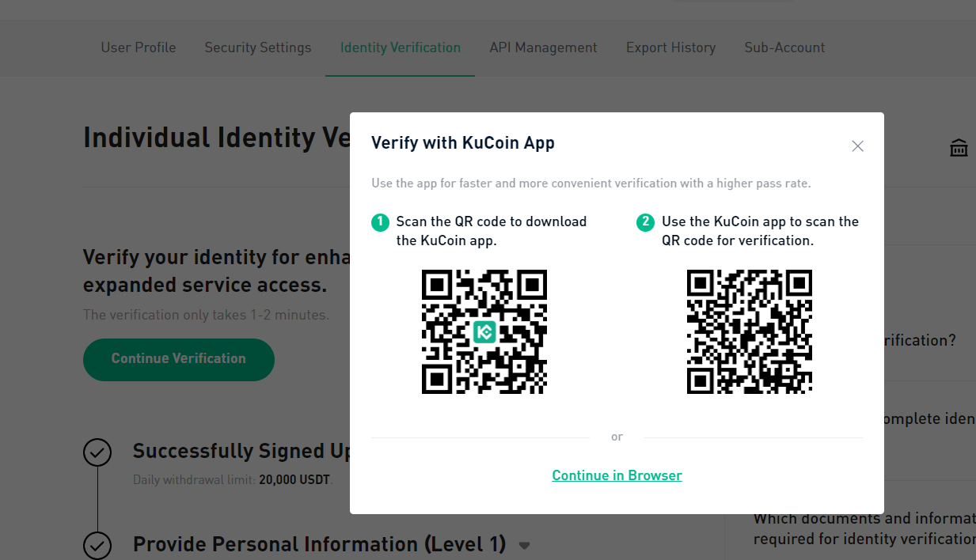Click the Provide Personal Information Level 1 heading

319,544
